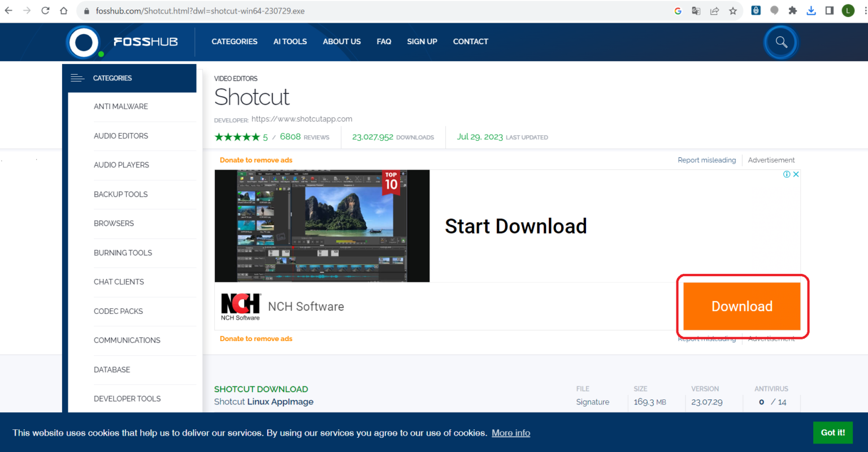Open the site search magnifier
The image size is (868, 452).
(780, 42)
